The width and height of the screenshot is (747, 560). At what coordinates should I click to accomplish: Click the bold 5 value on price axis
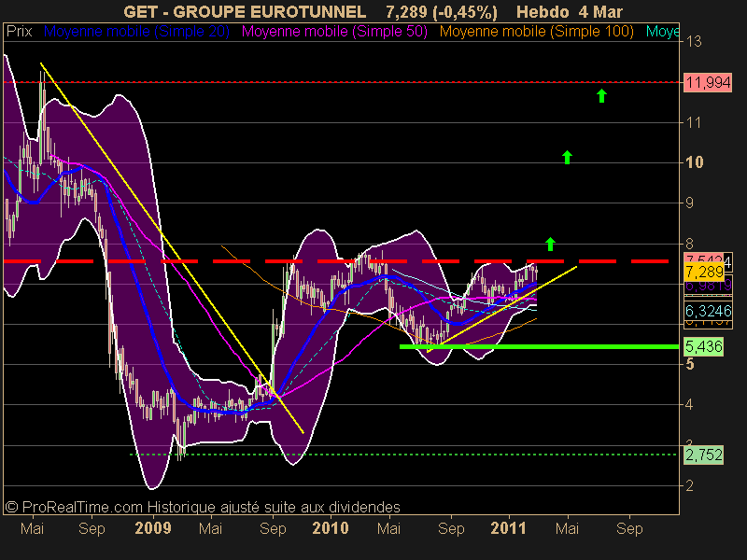tap(689, 364)
